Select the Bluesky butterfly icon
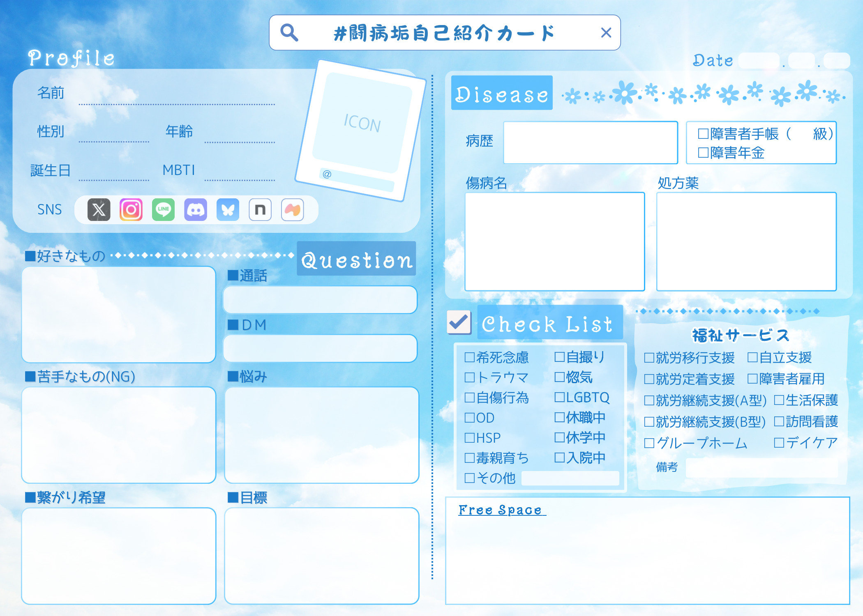Viewport: 863px width, 616px height. [228, 209]
